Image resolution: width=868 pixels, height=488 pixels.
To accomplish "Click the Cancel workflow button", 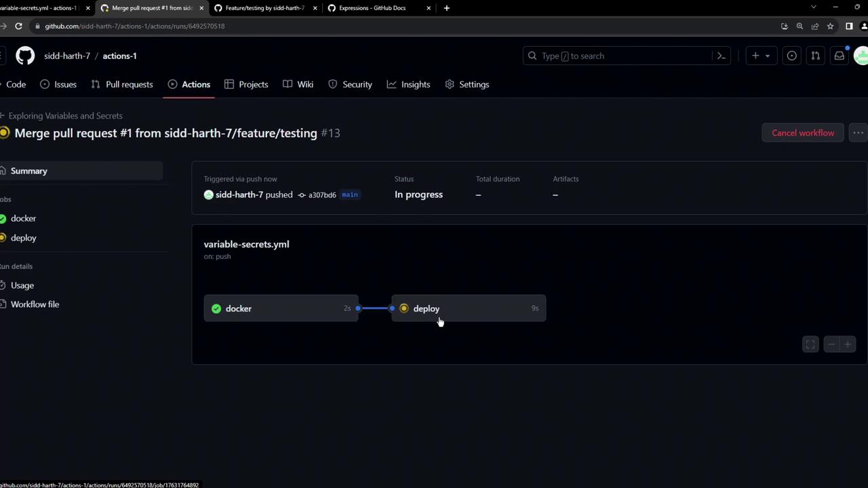I will 803,133.
